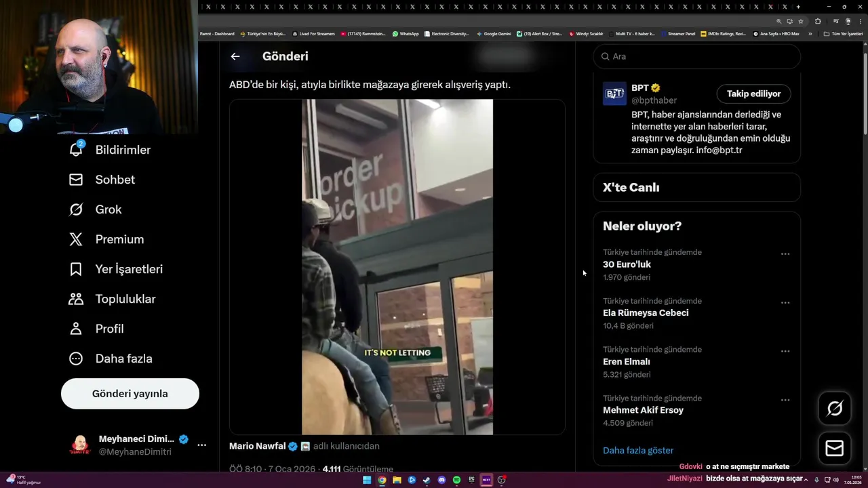Open Premium via the X logo item

(x=106, y=239)
